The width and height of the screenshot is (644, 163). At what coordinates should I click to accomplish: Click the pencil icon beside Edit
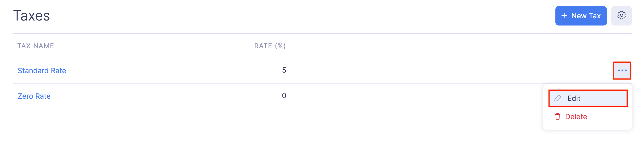point(558,98)
